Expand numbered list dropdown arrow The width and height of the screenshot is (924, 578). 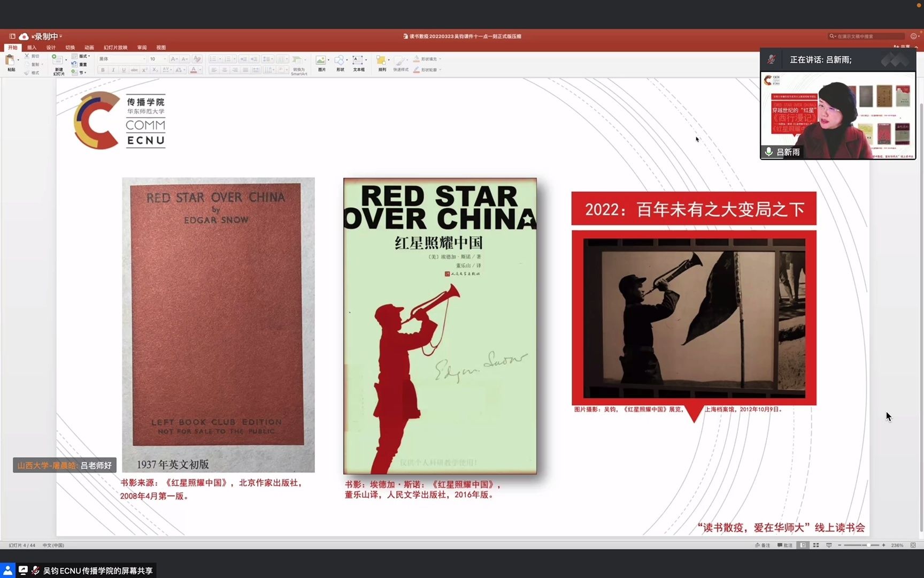tap(234, 59)
